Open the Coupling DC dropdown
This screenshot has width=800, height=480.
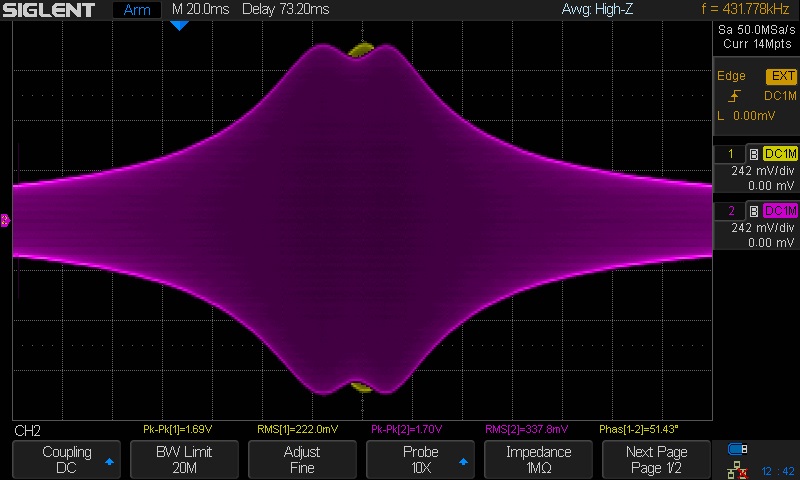pyautogui.click(x=66, y=459)
